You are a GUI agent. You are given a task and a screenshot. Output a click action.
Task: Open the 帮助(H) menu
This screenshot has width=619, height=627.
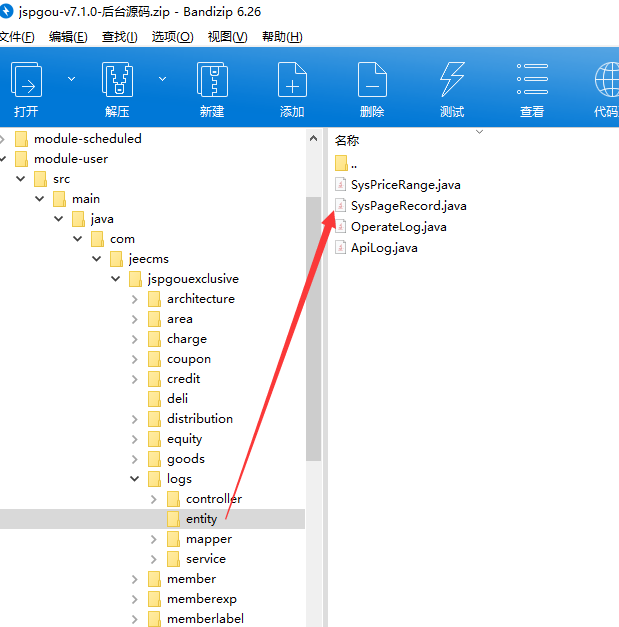282,37
